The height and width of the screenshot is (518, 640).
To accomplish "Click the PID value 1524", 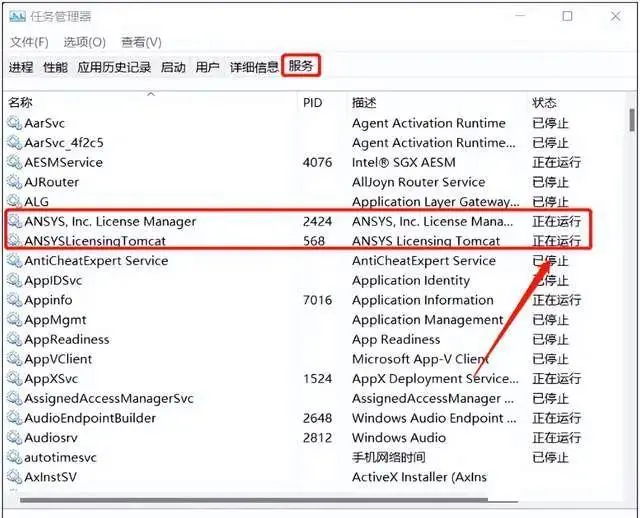I will tap(317, 378).
